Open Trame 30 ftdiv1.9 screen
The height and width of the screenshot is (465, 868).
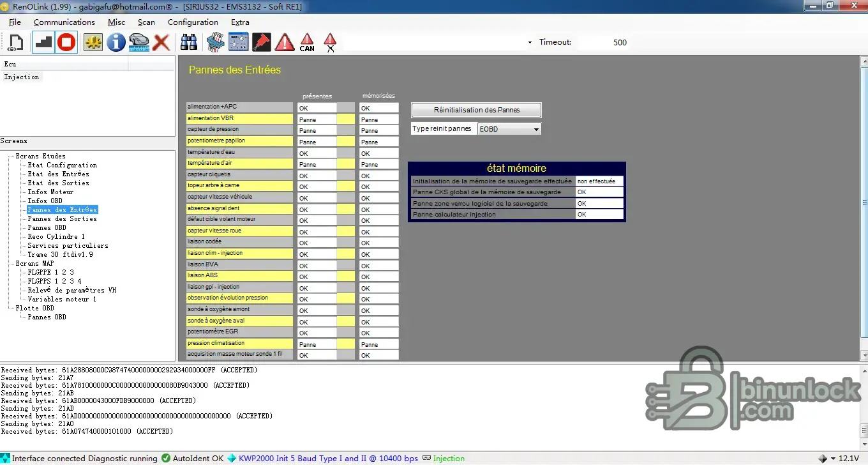click(x=60, y=254)
